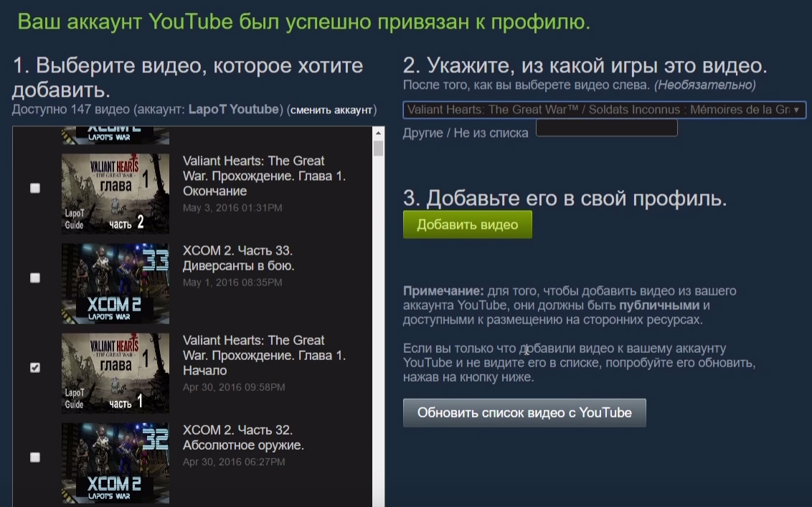Click the bold word 'публичными' in the note
This screenshot has height=507, width=812.
pos(659,305)
